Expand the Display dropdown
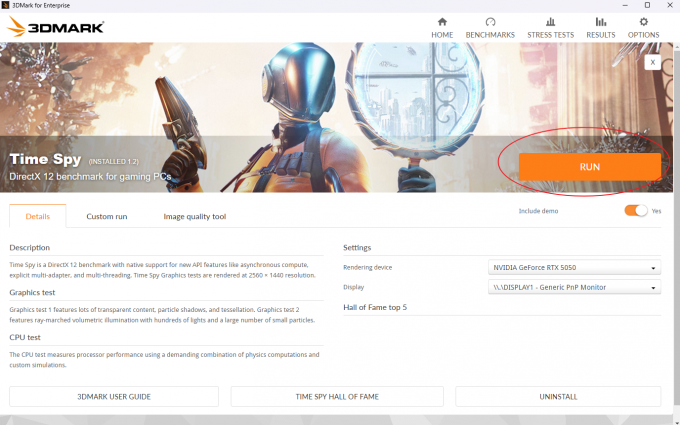 [574, 287]
